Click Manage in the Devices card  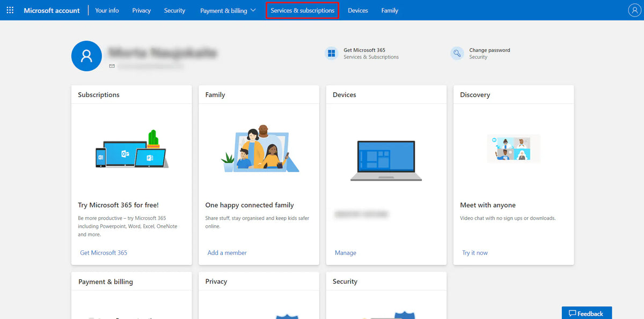346,253
